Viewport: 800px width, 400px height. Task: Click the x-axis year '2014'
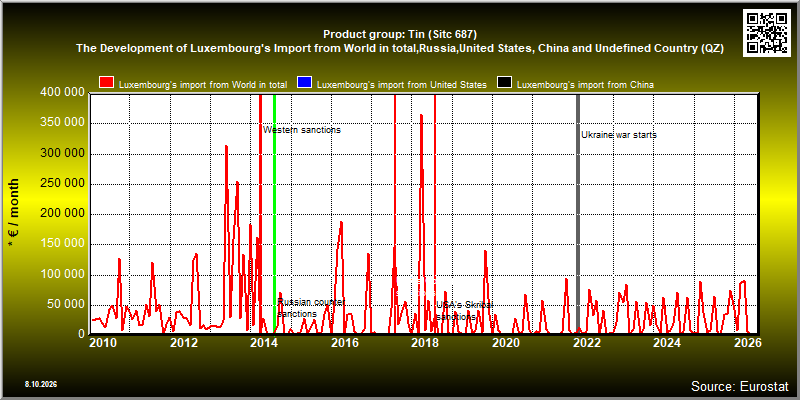coord(264,343)
